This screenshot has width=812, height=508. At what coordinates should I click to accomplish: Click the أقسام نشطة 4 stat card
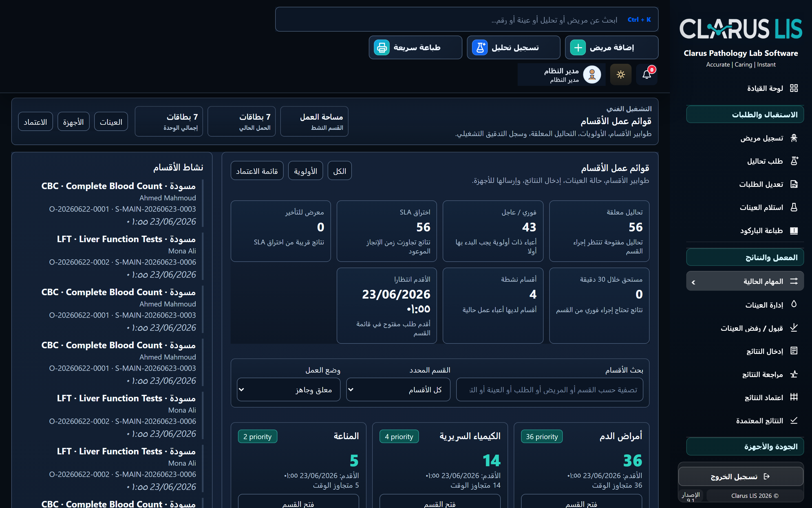click(x=493, y=306)
